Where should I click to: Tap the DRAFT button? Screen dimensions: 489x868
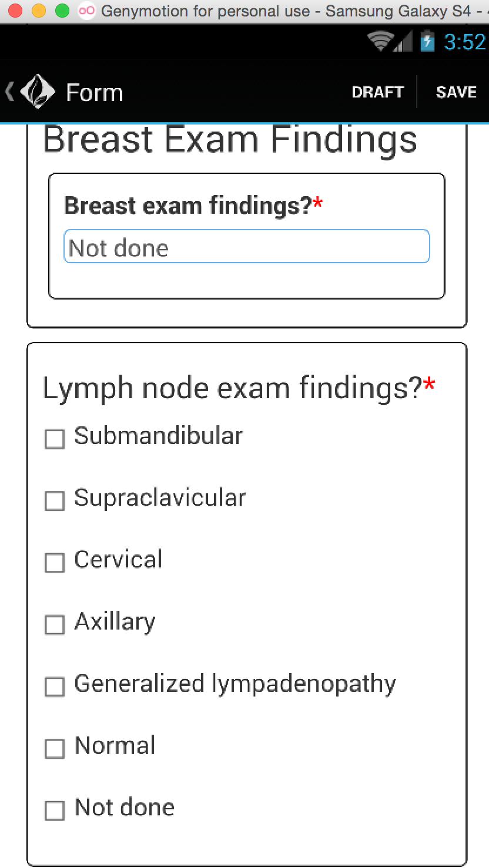tap(377, 92)
